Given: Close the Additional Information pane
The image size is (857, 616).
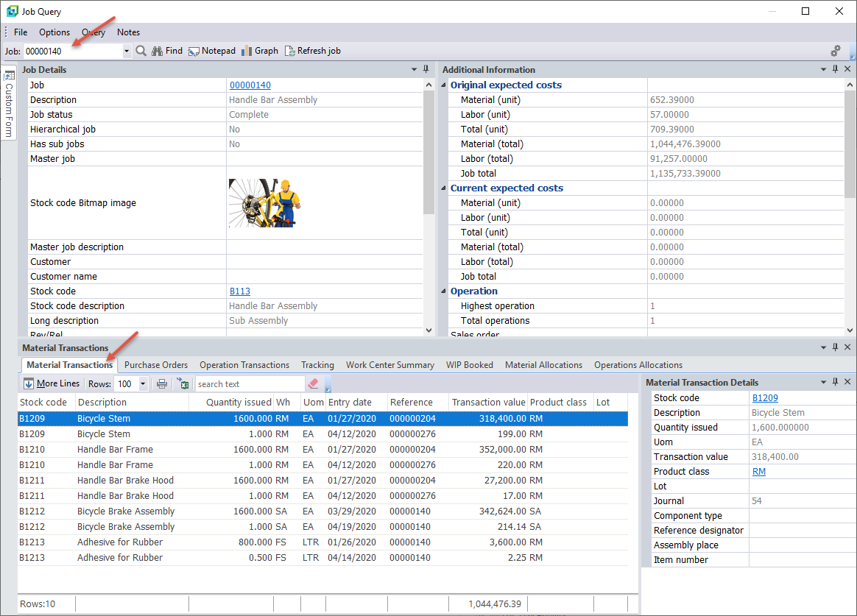Looking at the screenshot, I should click(847, 69).
